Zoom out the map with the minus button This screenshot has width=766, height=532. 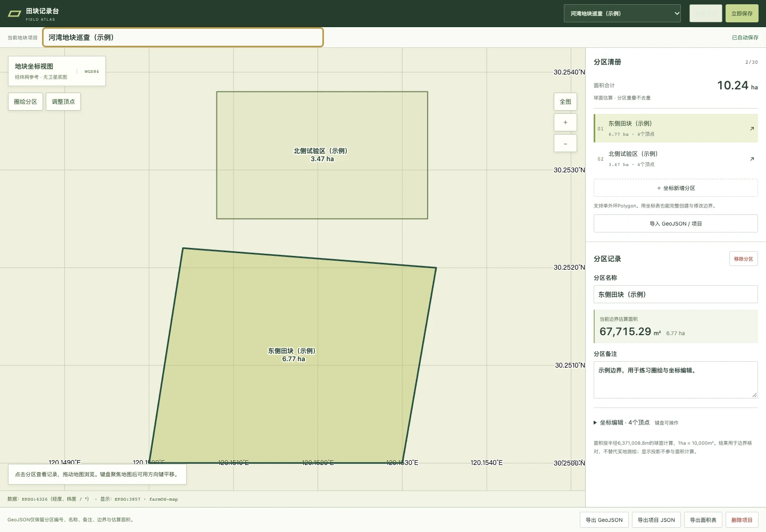[565, 143]
